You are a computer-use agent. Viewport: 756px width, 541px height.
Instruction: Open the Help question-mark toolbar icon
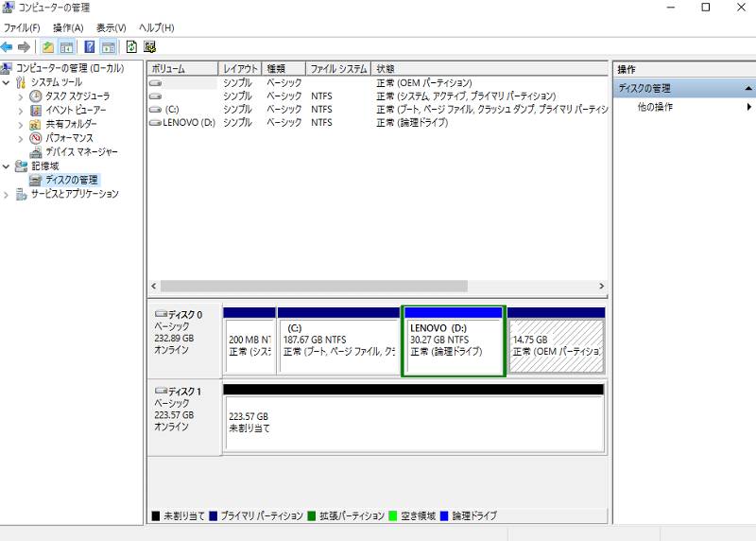pos(90,46)
